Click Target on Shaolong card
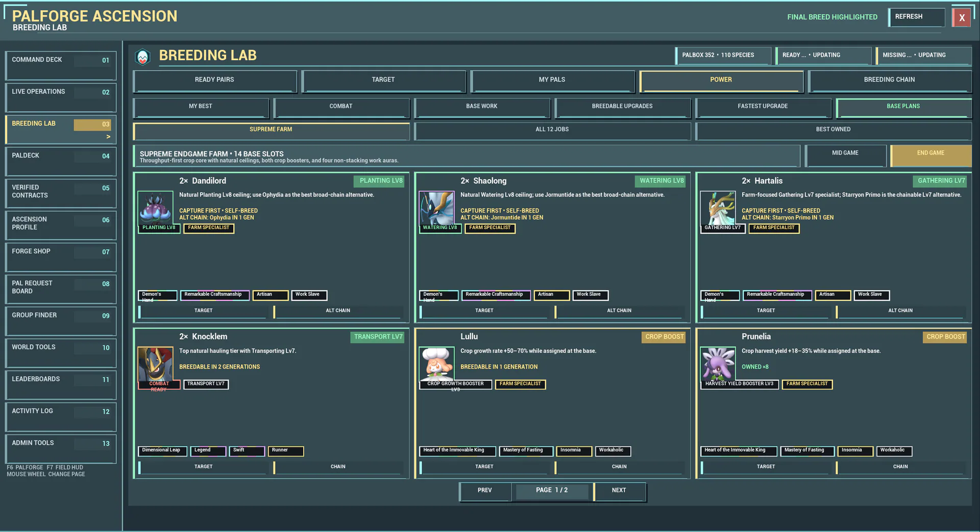Viewport: 980px width, 532px height. tap(484, 312)
